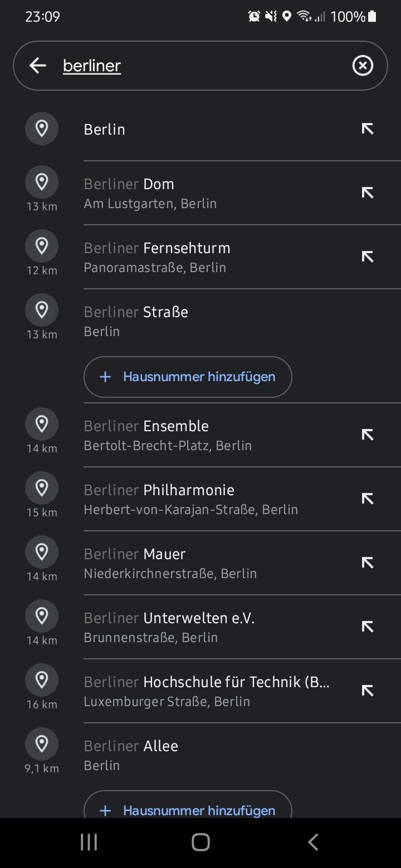Clear the search text with X icon
This screenshot has height=868, width=401.
pyautogui.click(x=363, y=66)
